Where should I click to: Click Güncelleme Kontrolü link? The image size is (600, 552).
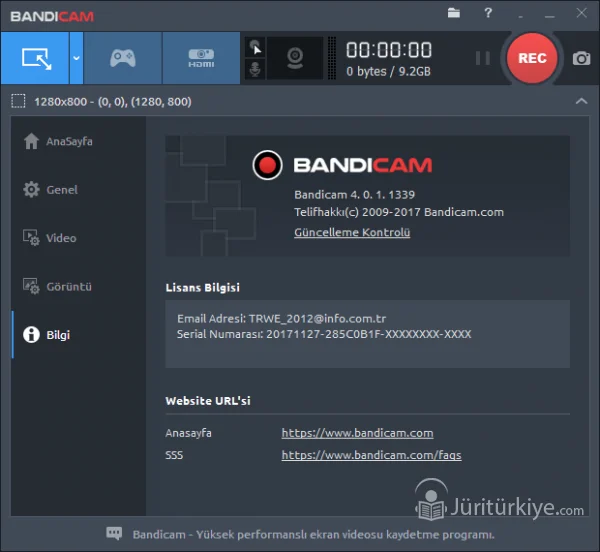pos(352,232)
